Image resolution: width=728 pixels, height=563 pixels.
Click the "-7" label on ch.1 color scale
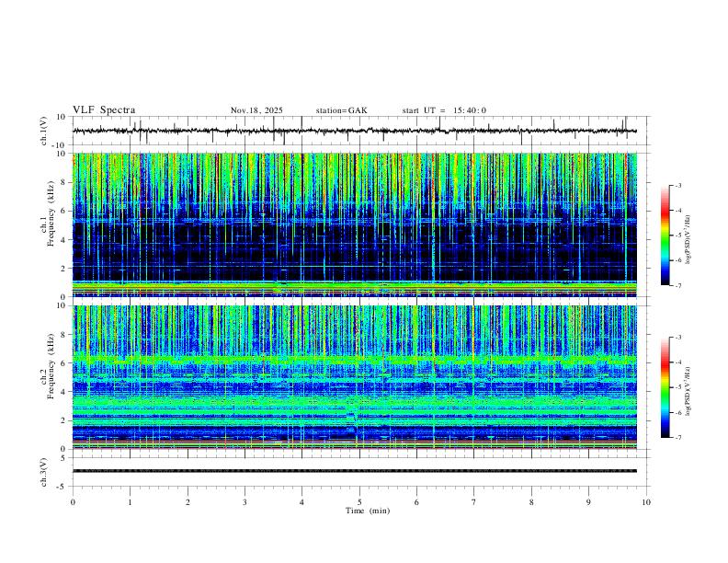tap(677, 286)
